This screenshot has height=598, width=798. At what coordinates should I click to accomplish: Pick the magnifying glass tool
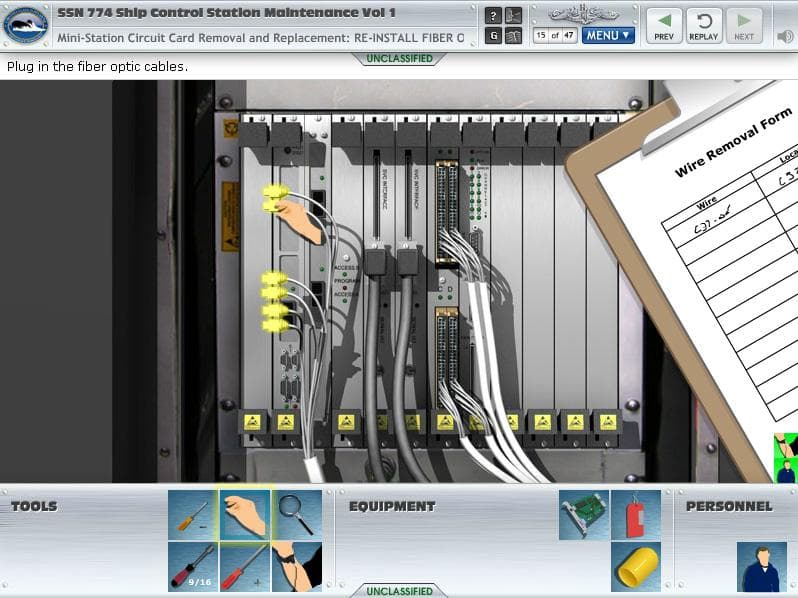pos(297,515)
